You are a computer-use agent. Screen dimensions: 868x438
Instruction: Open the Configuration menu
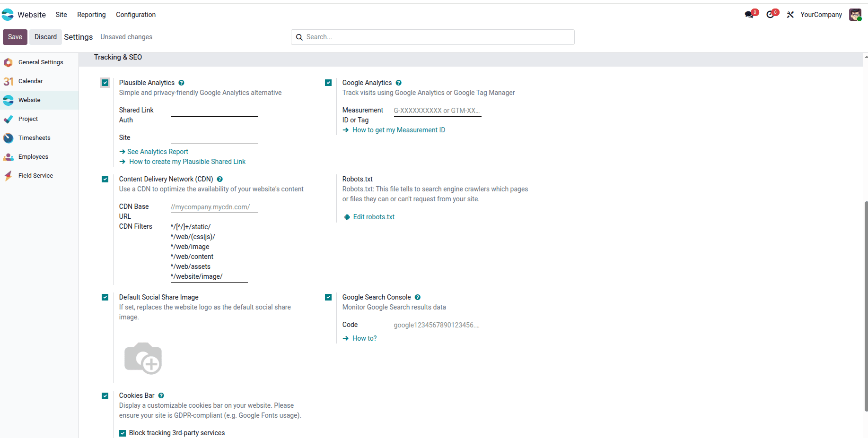coord(136,15)
